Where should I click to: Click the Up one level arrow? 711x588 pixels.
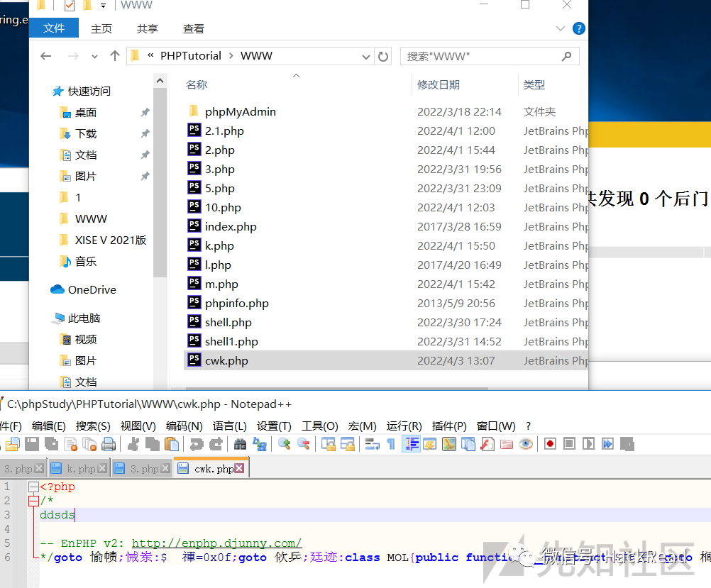point(115,56)
